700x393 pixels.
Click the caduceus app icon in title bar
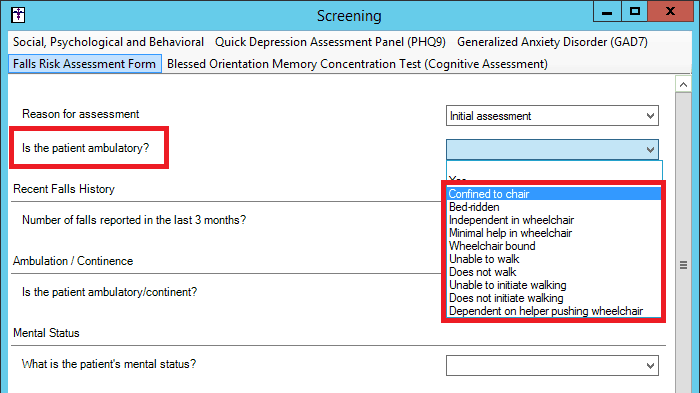(x=18, y=15)
